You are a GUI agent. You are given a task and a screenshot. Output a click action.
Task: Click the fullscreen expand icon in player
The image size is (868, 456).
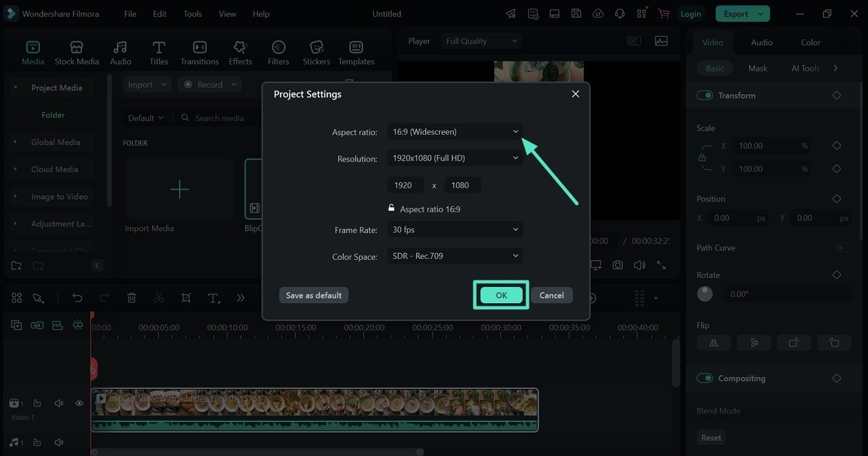click(x=661, y=265)
